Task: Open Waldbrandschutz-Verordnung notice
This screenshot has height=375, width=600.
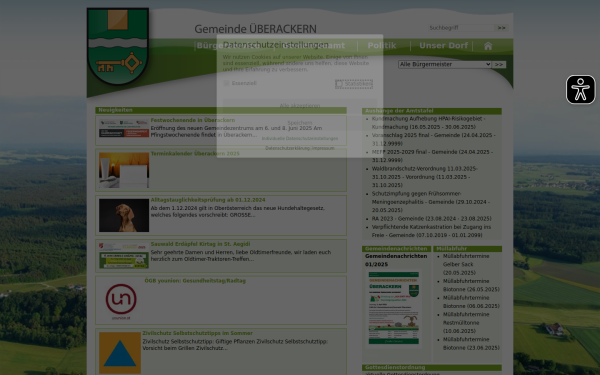Action: 425,177
